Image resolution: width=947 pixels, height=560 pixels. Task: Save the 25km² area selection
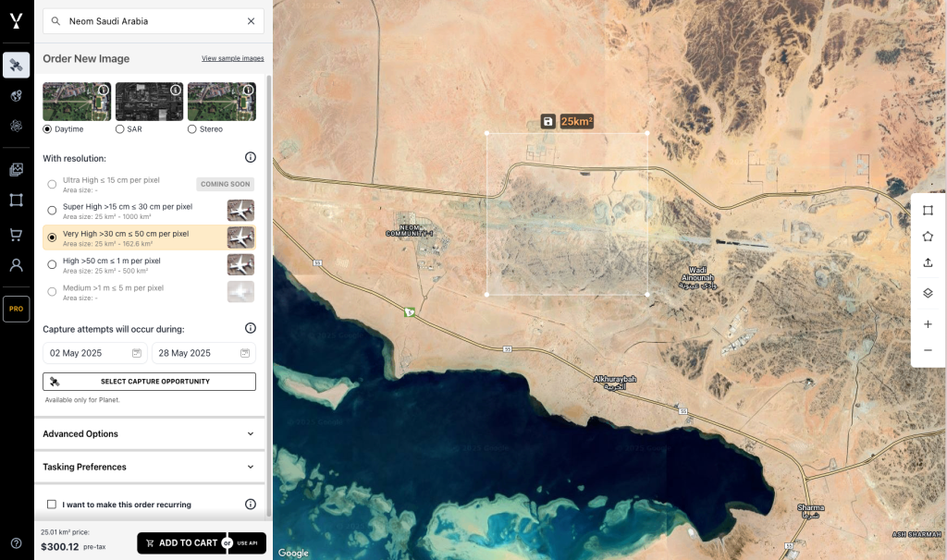[547, 122]
